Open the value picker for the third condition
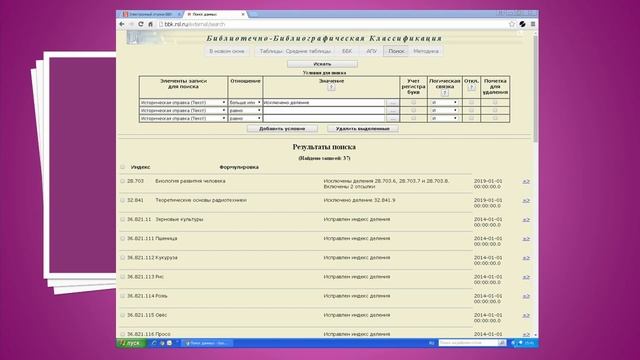 click(393, 118)
